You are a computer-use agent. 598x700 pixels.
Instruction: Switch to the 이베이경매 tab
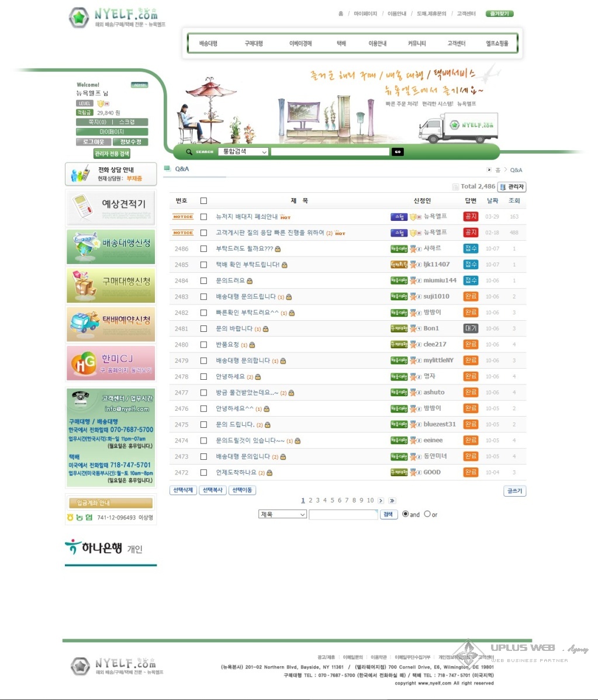301,43
